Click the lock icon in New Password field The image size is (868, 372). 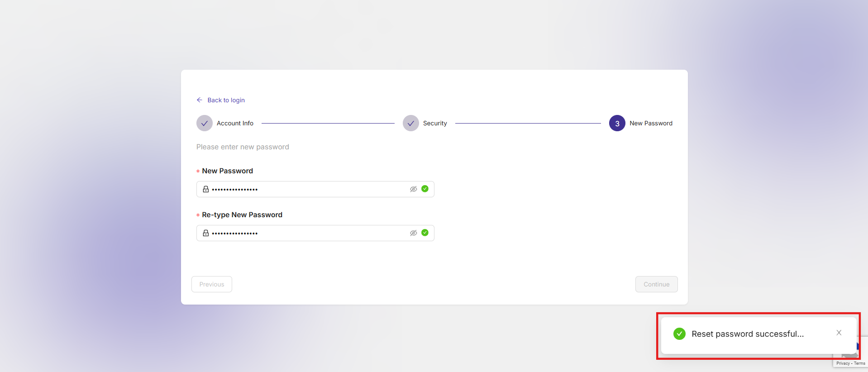tap(206, 189)
